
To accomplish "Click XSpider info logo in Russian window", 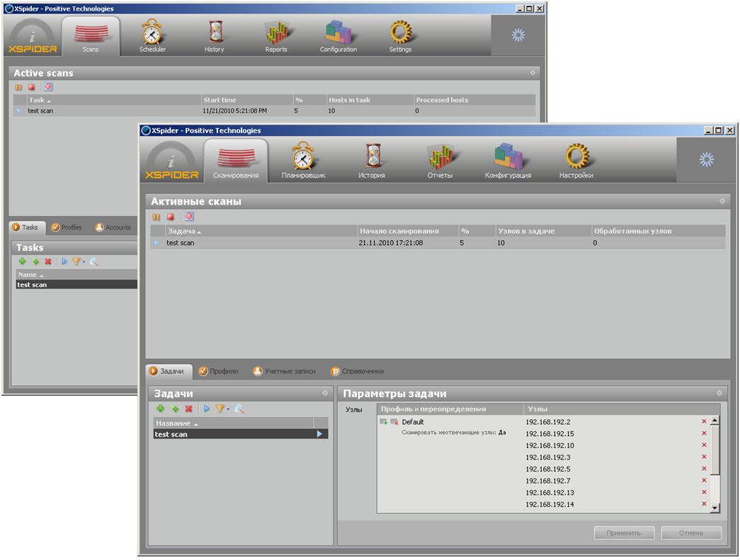I will pos(171,161).
